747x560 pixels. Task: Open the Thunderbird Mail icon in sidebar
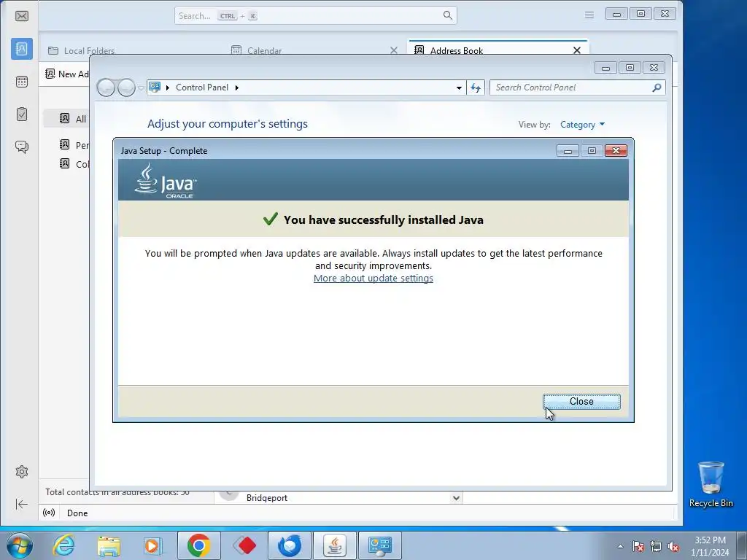[x=21, y=16]
